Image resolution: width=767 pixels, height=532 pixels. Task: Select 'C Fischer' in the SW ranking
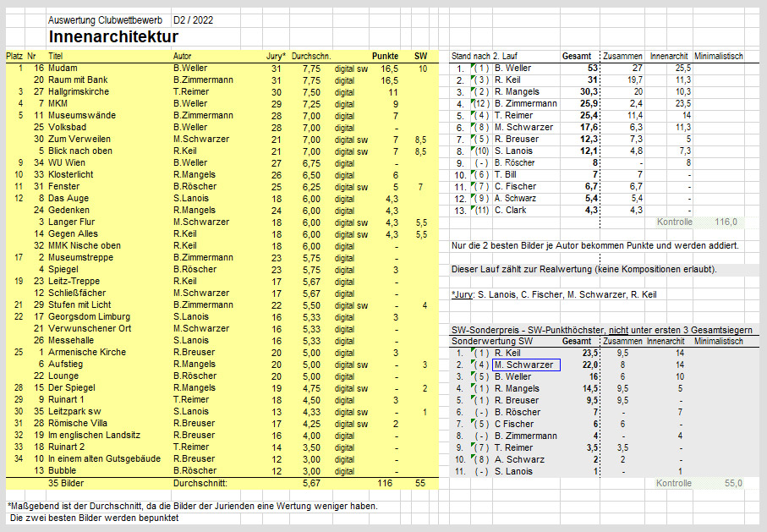point(514,424)
